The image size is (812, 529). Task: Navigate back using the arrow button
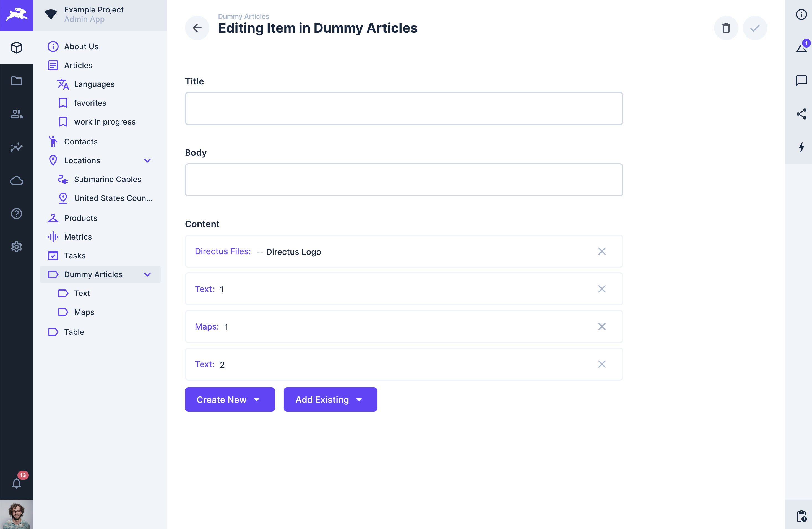[x=197, y=28]
